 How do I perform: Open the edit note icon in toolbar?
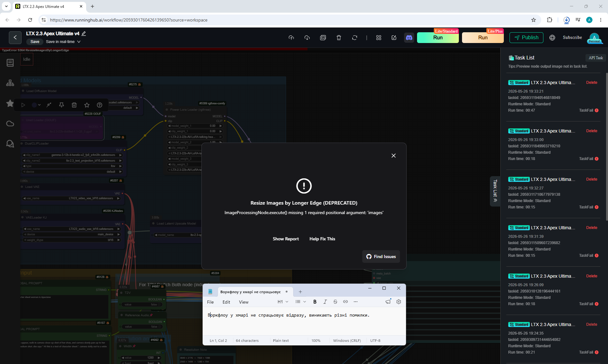click(x=394, y=38)
